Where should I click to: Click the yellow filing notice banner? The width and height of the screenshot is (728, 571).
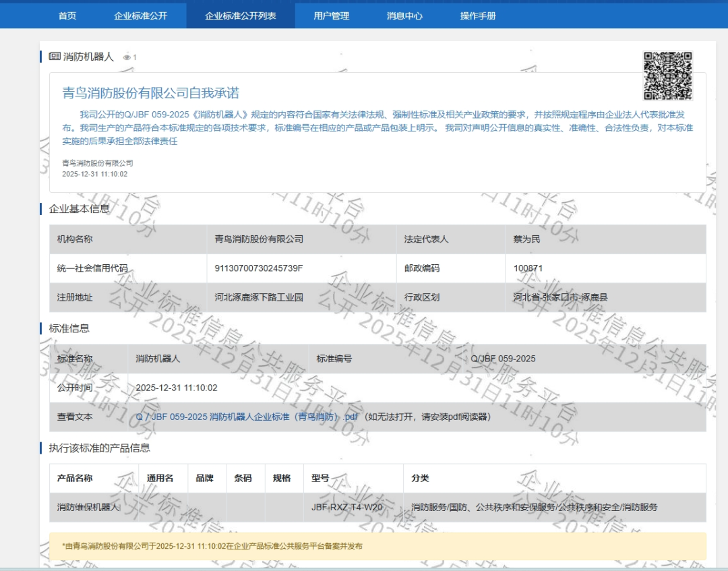pyautogui.click(x=377, y=546)
